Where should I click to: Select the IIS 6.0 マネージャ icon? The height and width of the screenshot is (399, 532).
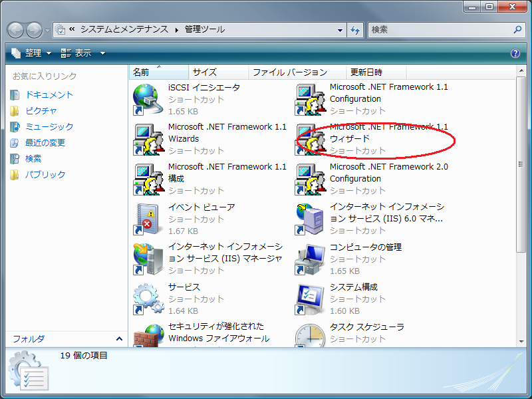click(309, 219)
